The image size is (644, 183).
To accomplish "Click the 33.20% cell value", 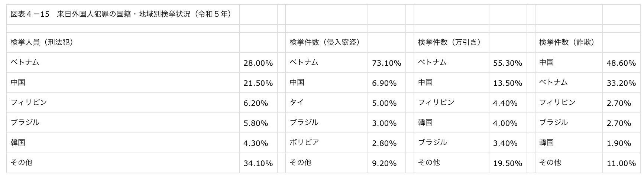I will pos(621,83).
